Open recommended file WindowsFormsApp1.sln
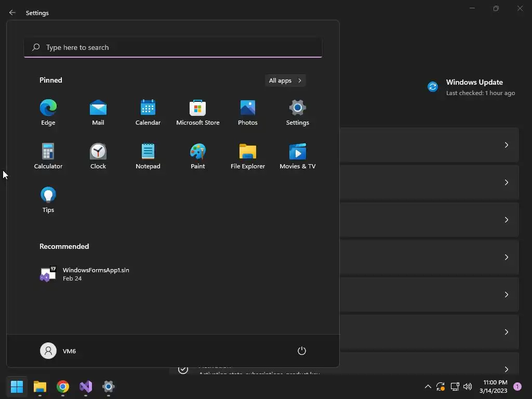The width and height of the screenshot is (532, 399). [85, 274]
